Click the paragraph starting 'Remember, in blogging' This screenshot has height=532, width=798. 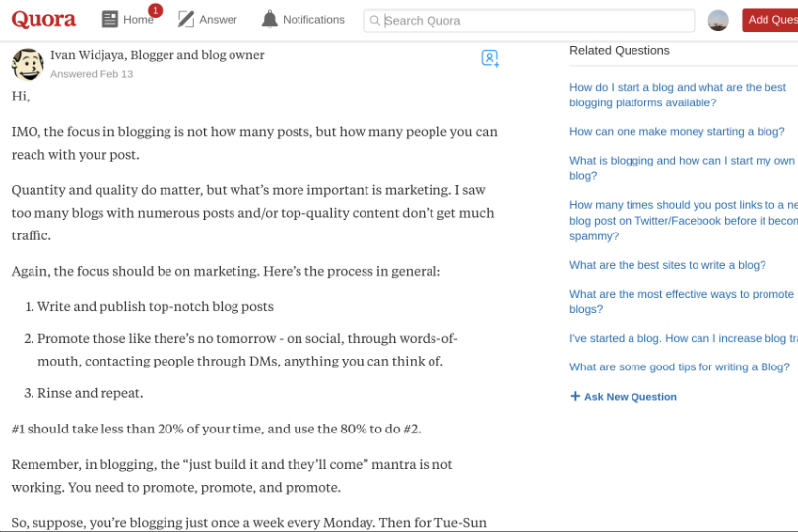pos(232,476)
